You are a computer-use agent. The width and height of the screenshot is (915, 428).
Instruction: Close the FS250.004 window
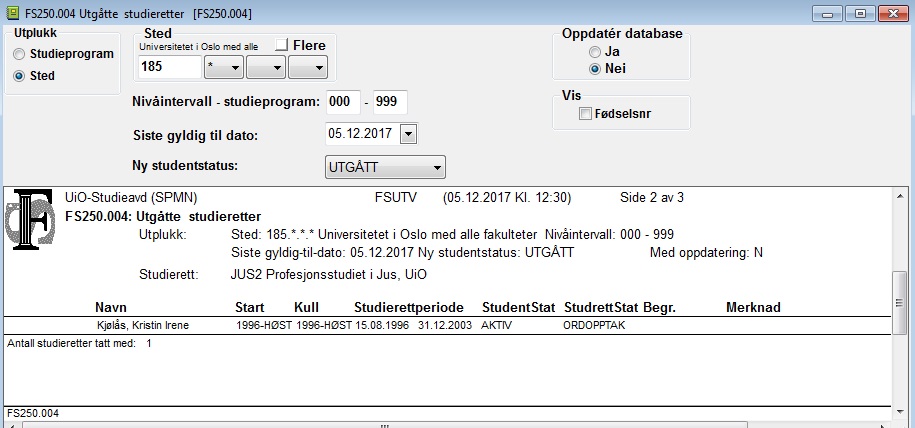[x=893, y=13]
